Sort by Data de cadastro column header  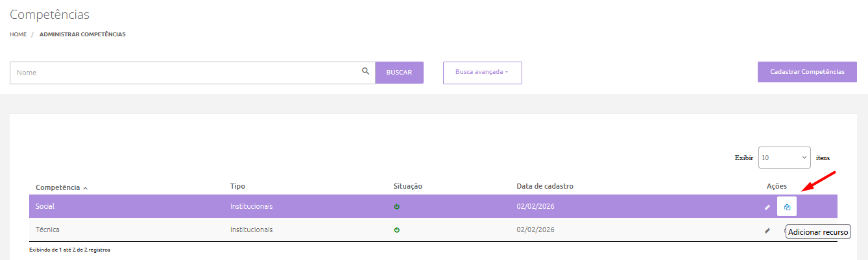point(544,186)
